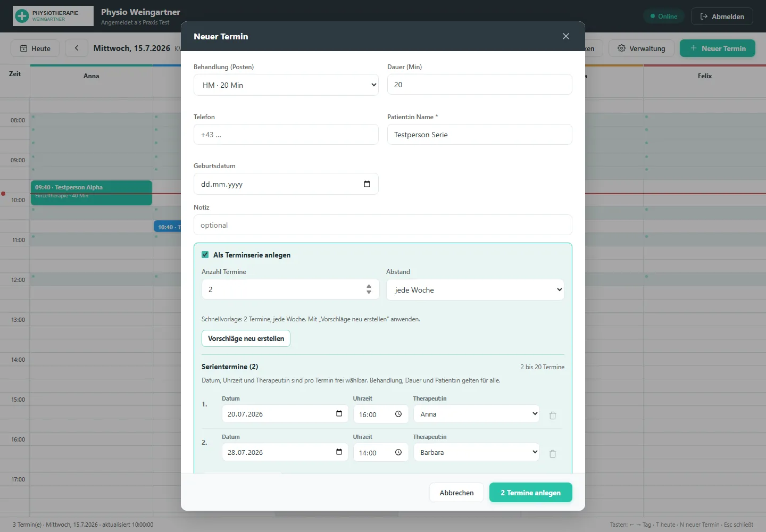Click the Felix column header in calendar
Viewport: 766px width, 532px height.
tap(705, 76)
